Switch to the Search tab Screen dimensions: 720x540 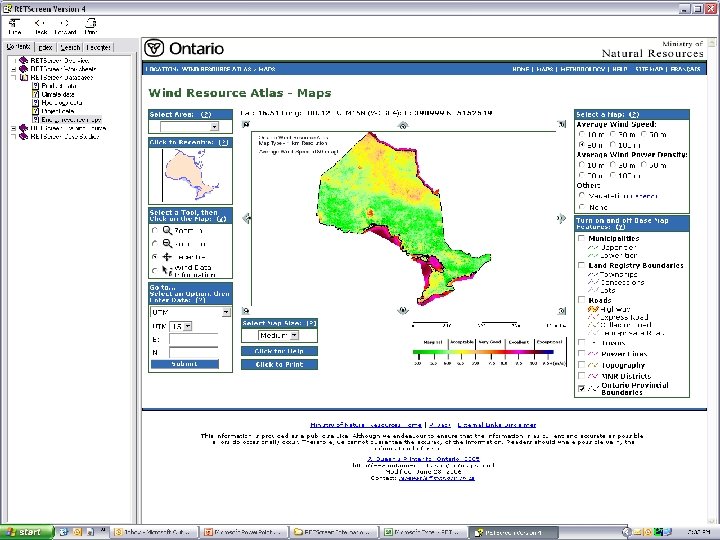tap(70, 47)
